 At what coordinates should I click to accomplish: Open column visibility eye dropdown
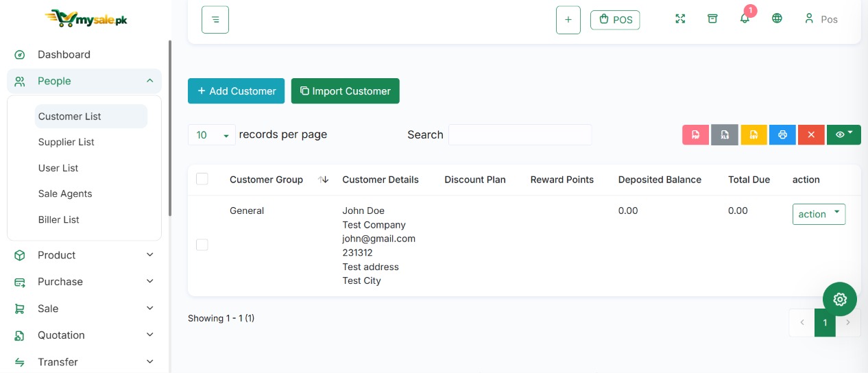(844, 134)
